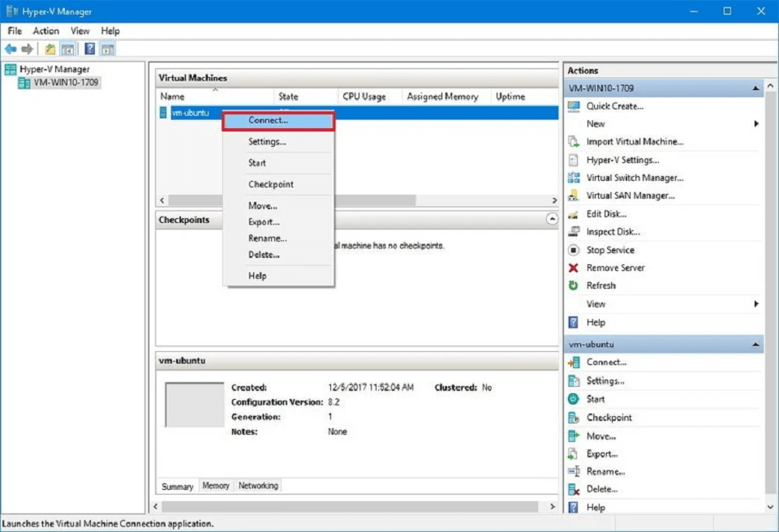Choose Move... in the context menu
The height and width of the screenshot is (532, 779).
tap(278, 206)
